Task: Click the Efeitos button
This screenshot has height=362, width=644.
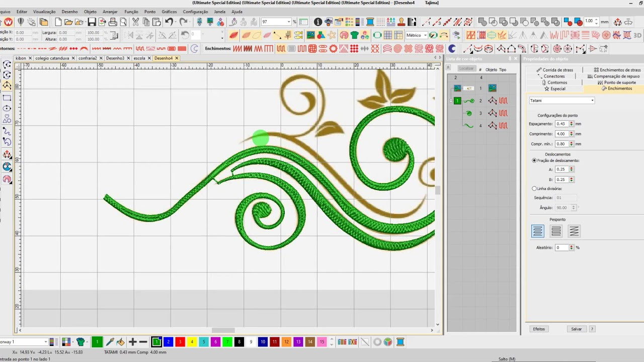Action: tap(539, 329)
